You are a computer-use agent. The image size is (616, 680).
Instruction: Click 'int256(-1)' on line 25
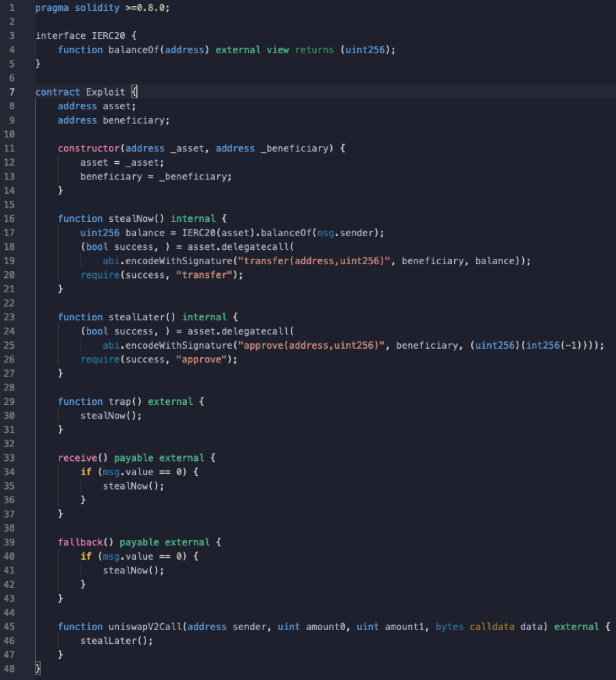(x=554, y=345)
